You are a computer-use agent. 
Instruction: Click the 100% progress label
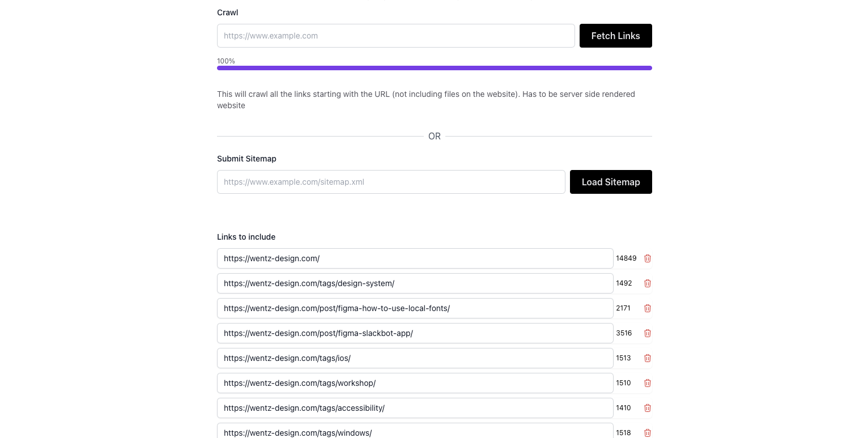click(225, 61)
